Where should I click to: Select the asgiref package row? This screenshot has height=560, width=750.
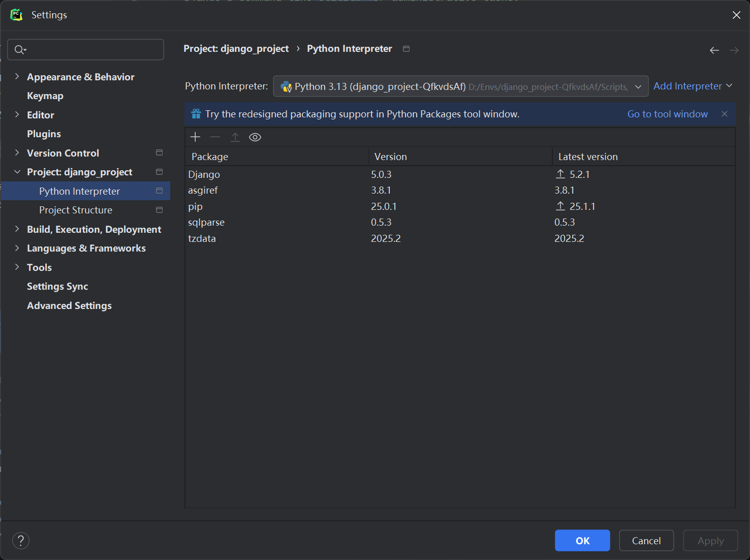tap(460, 190)
